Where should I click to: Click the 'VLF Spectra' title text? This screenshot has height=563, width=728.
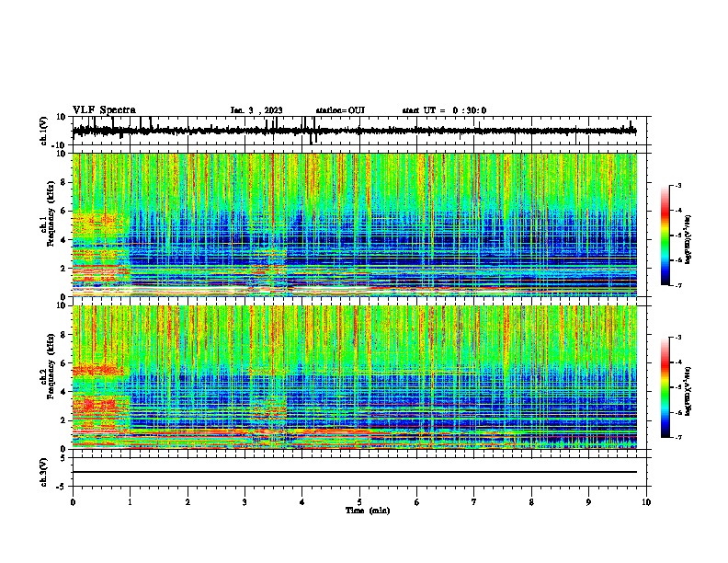[104, 110]
